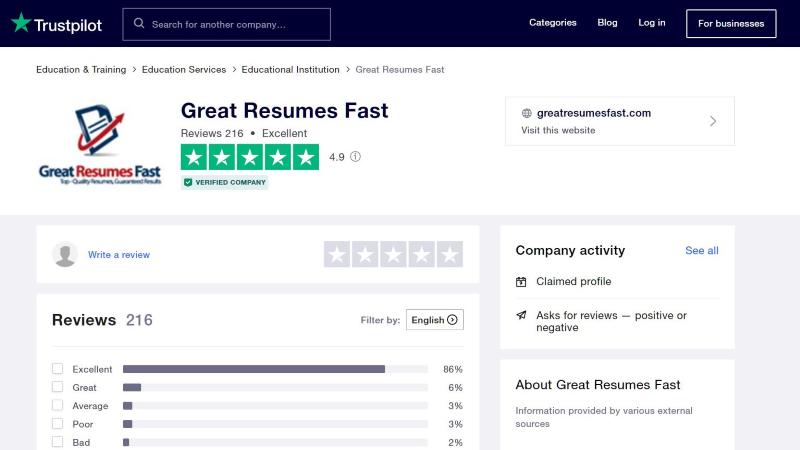The height and width of the screenshot is (450, 800).
Task: Click the Bad 2% rating bar
Action: pos(275,442)
